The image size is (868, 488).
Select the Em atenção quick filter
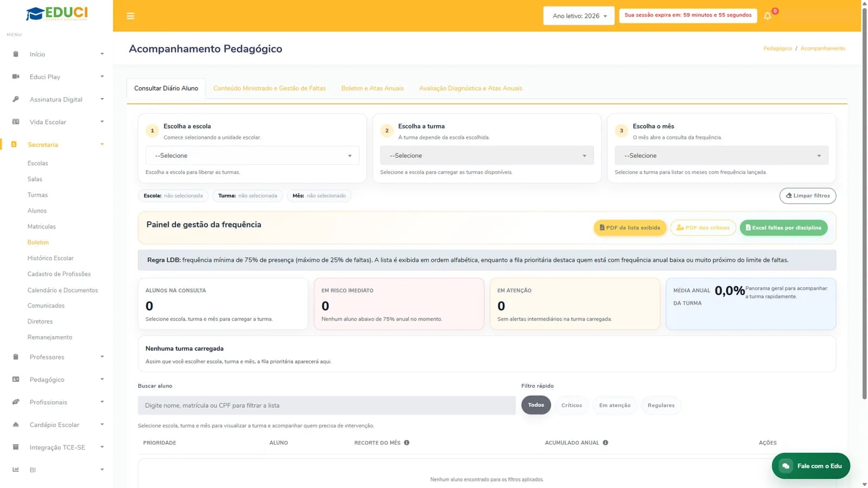point(615,405)
